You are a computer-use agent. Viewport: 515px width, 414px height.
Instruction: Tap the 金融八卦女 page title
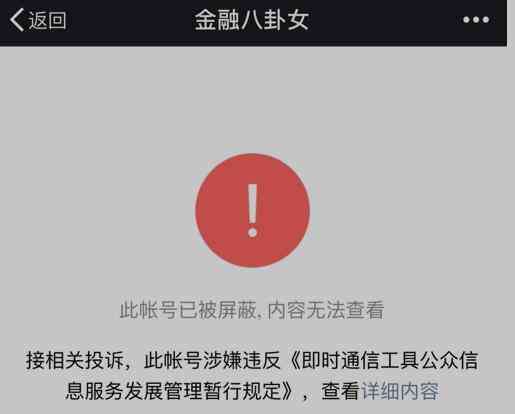click(x=252, y=20)
